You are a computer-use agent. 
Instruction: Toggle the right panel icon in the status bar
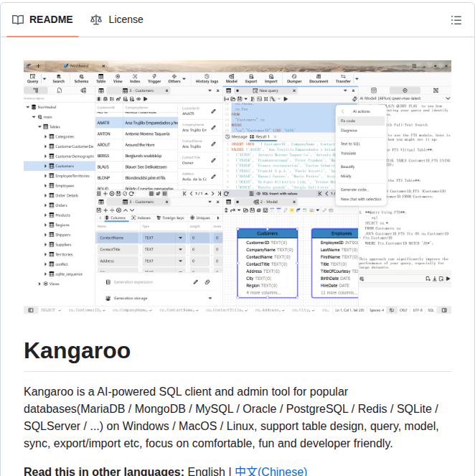click(444, 310)
